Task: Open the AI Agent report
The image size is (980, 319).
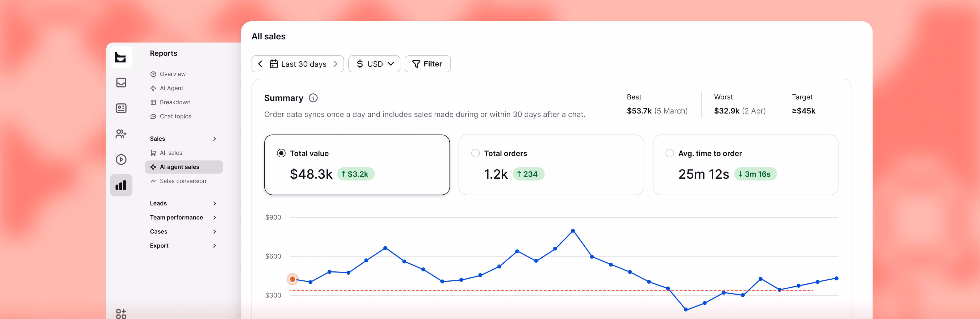Action: 171,88
